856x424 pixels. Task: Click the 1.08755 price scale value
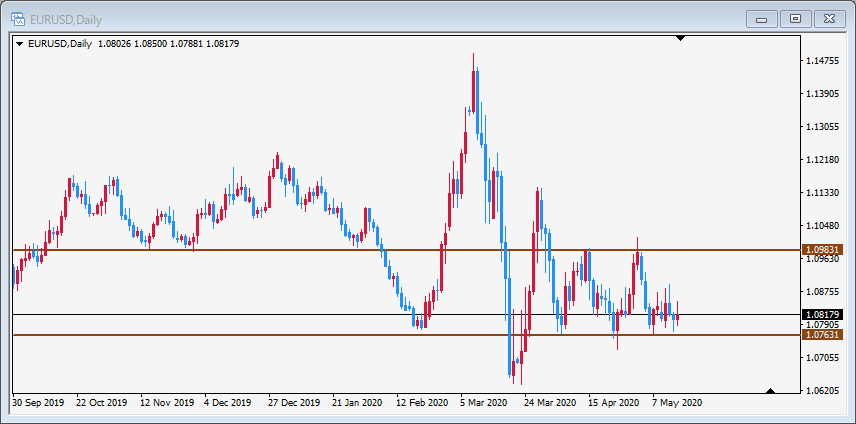[x=822, y=292]
